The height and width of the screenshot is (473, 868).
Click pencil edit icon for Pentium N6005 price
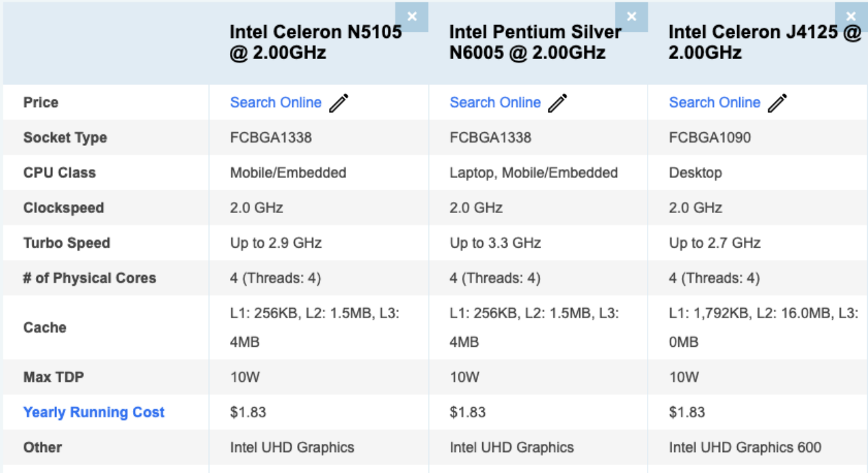click(557, 103)
